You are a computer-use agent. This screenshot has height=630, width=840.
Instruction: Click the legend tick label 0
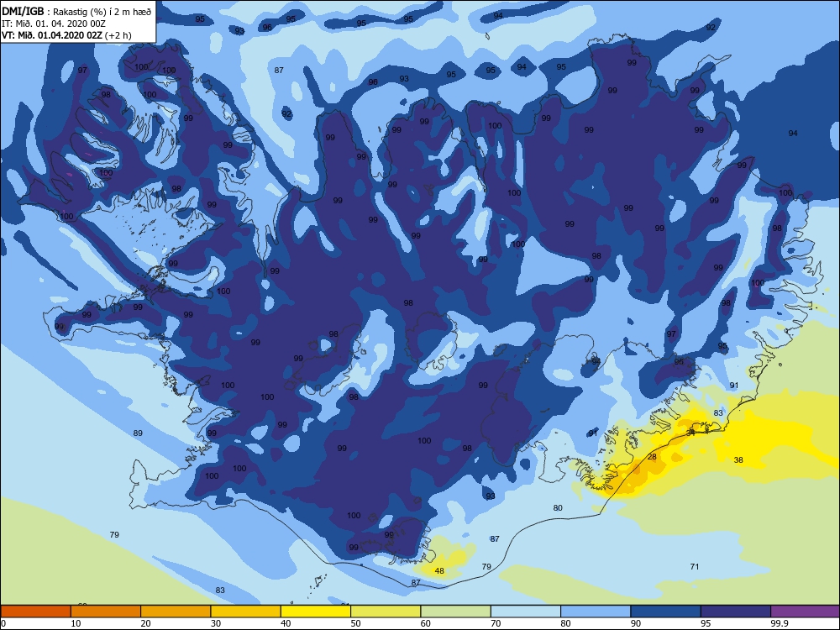[x=3, y=623]
